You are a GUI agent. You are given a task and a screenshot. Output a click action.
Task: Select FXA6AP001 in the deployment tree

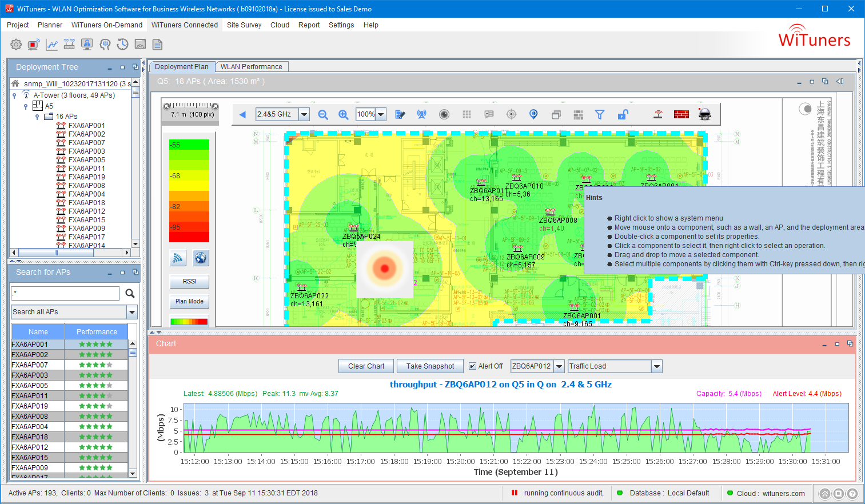click(x=86, y=126)
